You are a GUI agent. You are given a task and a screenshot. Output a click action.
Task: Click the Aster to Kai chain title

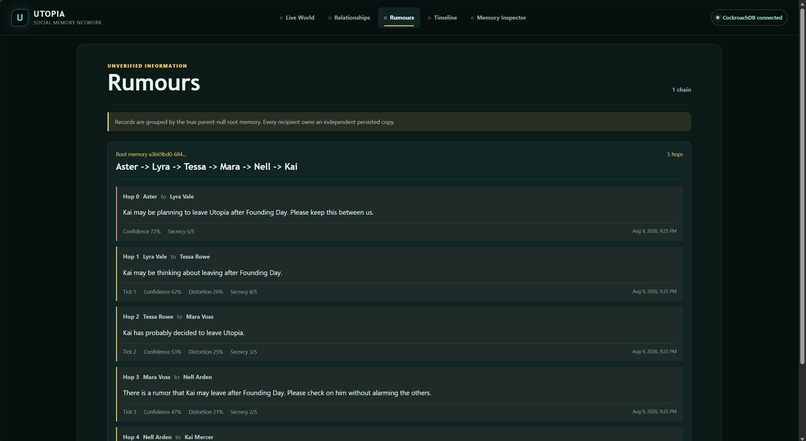(x=207, y=167)
